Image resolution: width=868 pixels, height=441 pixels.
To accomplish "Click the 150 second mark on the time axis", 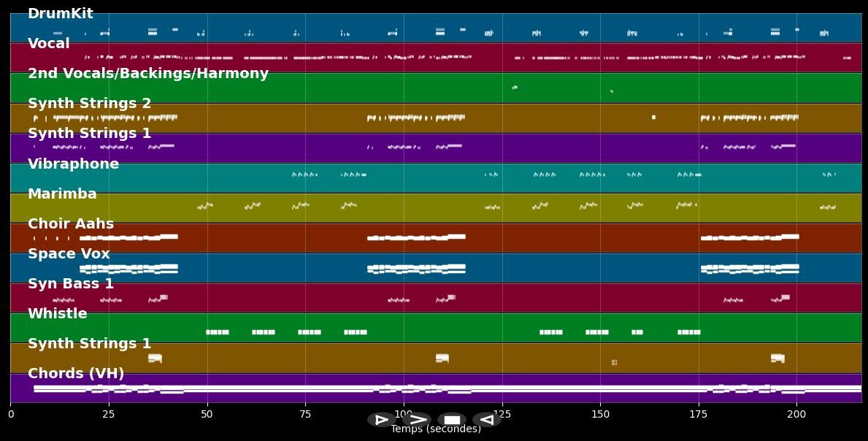I will (600, 415).
